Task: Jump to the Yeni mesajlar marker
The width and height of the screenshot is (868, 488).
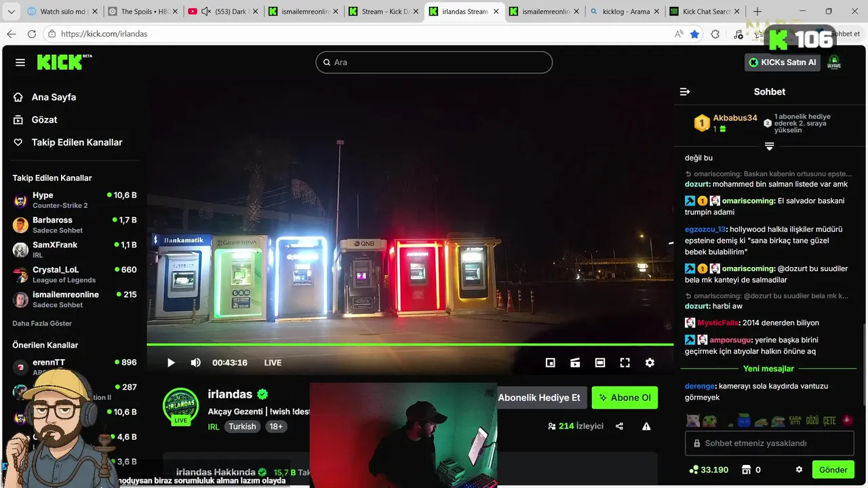Action: pos(768,369)
